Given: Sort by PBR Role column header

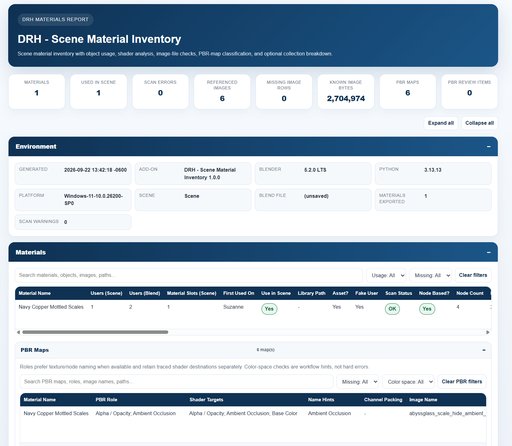Looking at the screenshot, I should (x=106, y=400).
